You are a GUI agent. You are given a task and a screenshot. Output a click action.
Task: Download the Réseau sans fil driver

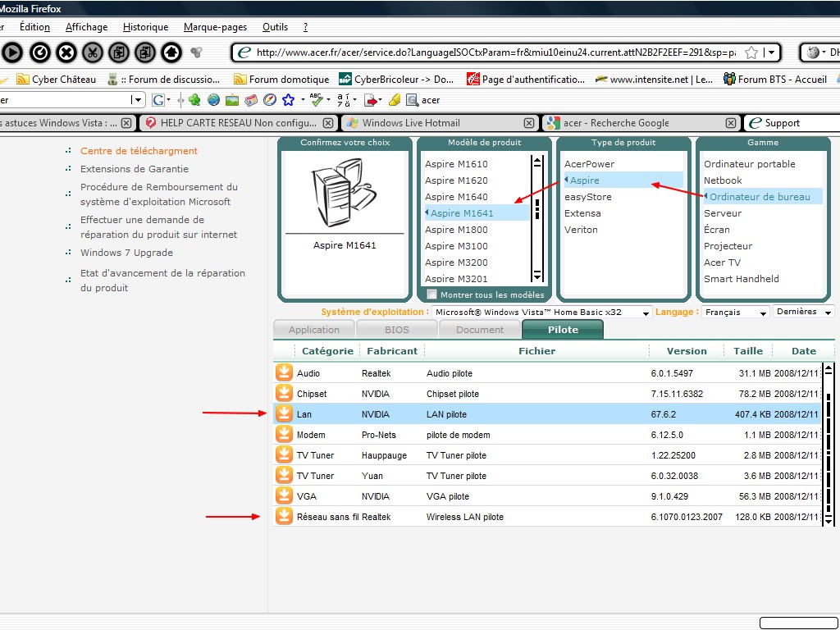[x=284, y=517]
